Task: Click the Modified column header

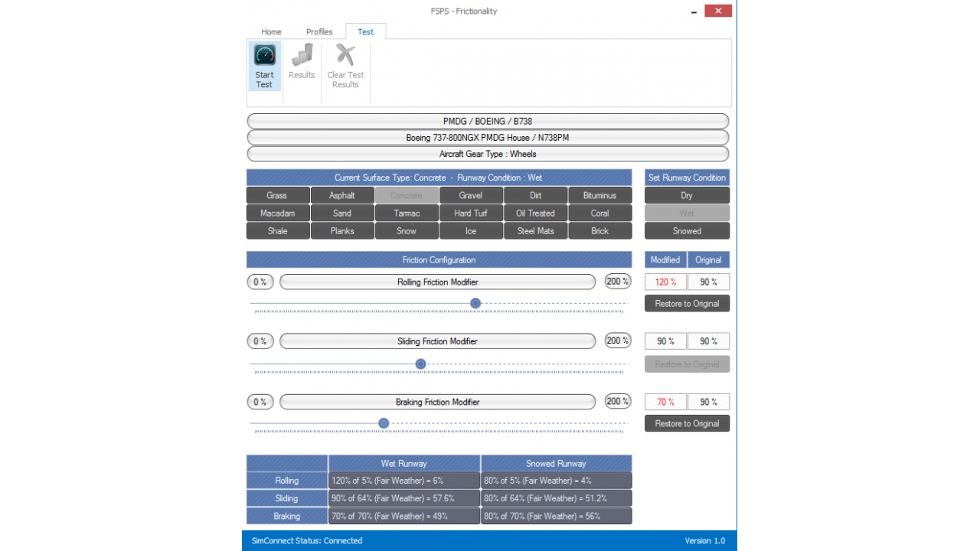Action: (665, 259)
